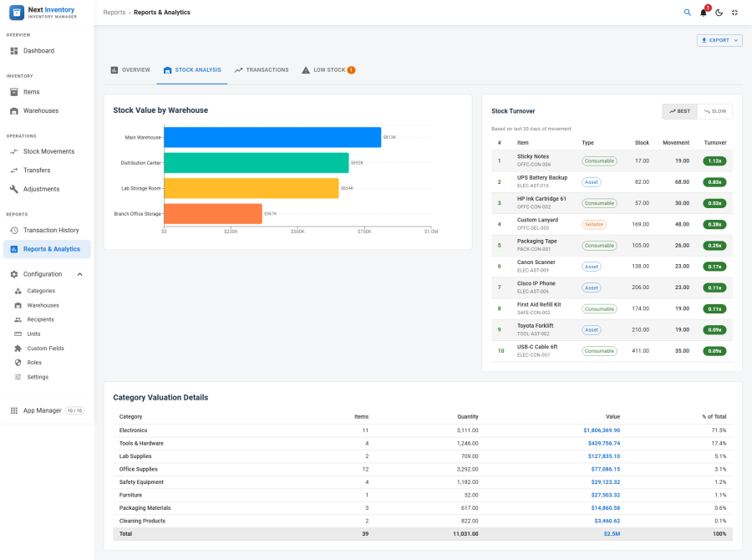Click the USB-C Cable 6ft item
The image size is (752, 560).
(537, 347)
